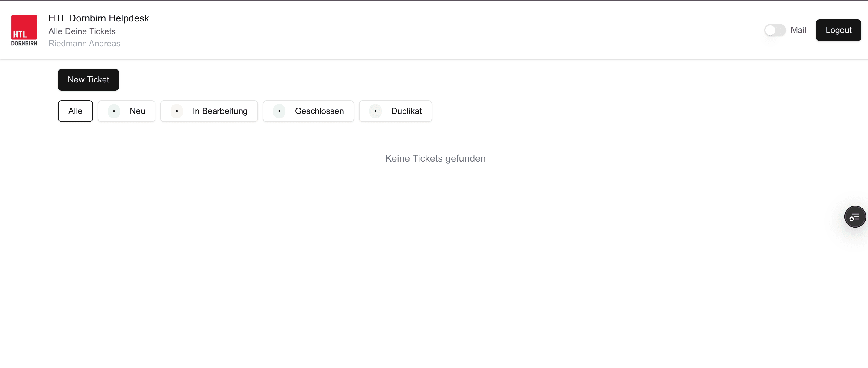Click the HTL Dornbirn logo
The image size is (868, 368).
coord(24,27)
